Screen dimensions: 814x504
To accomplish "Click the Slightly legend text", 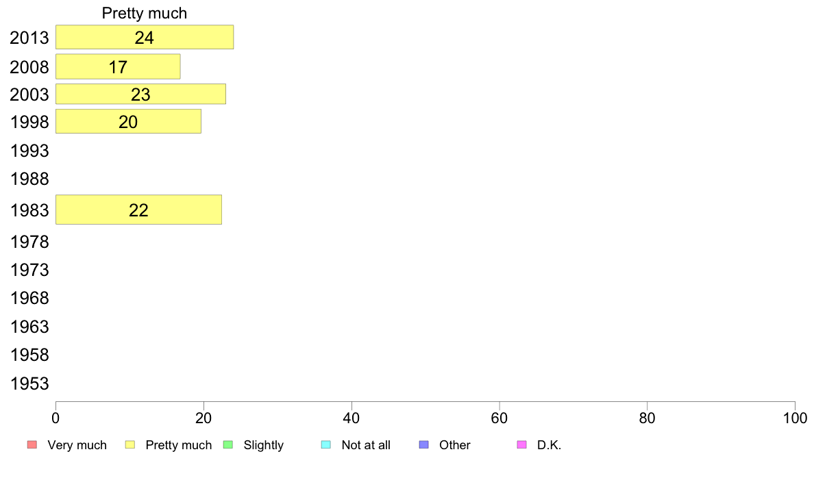I will 264,445.
